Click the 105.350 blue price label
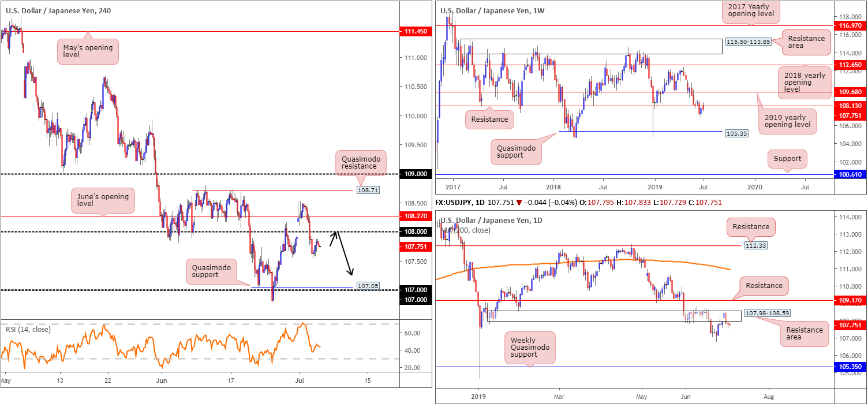Viewport: 868px width, 407px height. 850,366
